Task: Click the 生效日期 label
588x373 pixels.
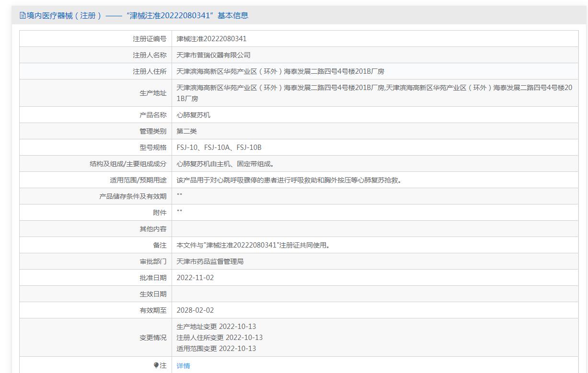Action: click(153, 294)
